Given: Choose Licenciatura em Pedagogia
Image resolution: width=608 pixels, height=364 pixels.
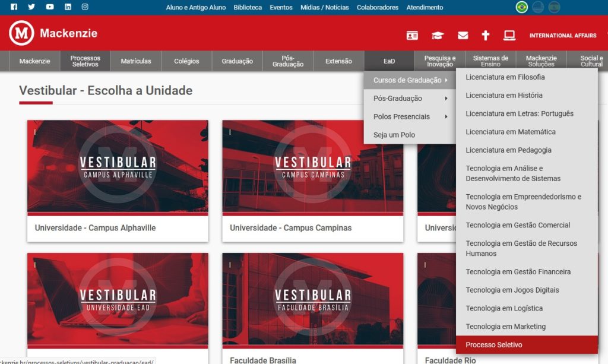Looking at the screenshot, I should 527,150.
